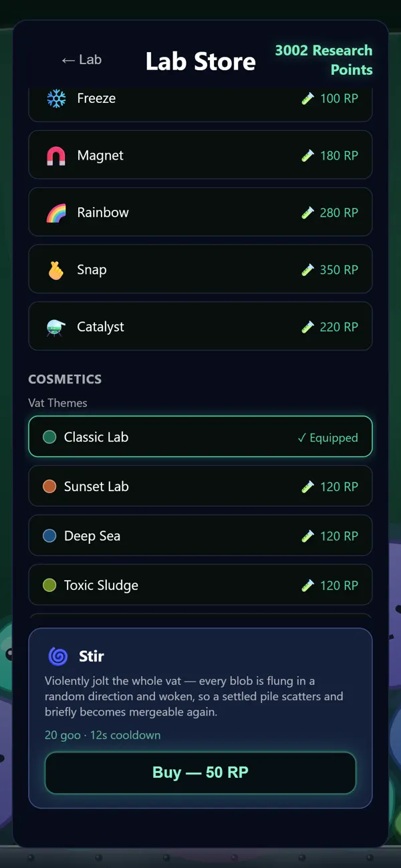This screenshot has height=868, width=401.
Task: Buy Stir for 50 RP
Action: [x=200, y=772]
